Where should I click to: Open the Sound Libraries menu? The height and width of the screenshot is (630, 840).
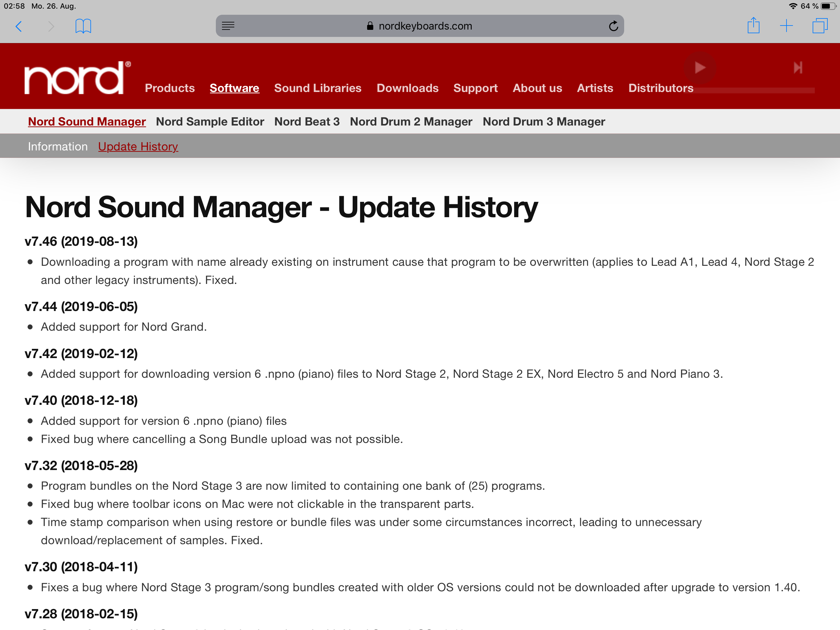click(318, 88)
